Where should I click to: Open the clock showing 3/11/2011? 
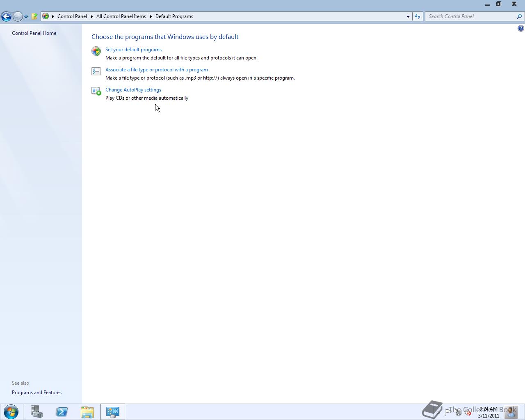pos(488,412)
